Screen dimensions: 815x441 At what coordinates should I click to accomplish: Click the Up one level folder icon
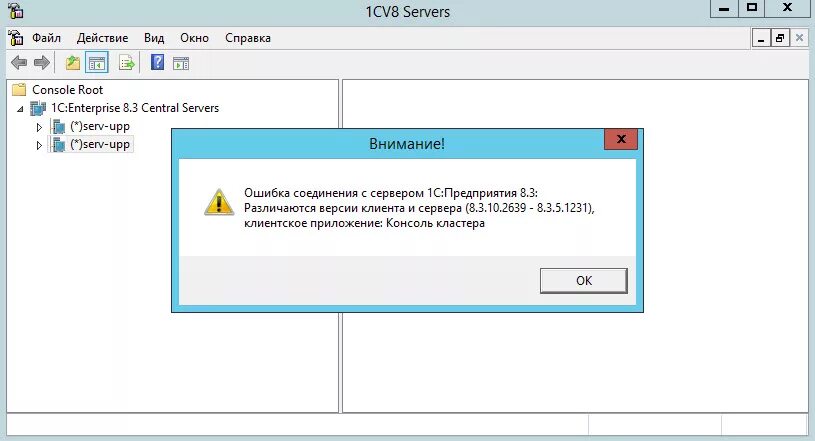point(73,63)
